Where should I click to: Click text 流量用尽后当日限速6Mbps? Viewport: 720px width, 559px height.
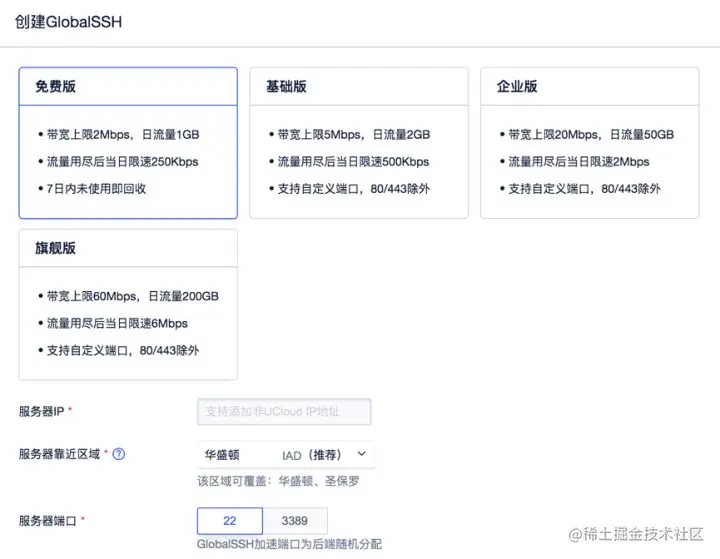[118, 323]
